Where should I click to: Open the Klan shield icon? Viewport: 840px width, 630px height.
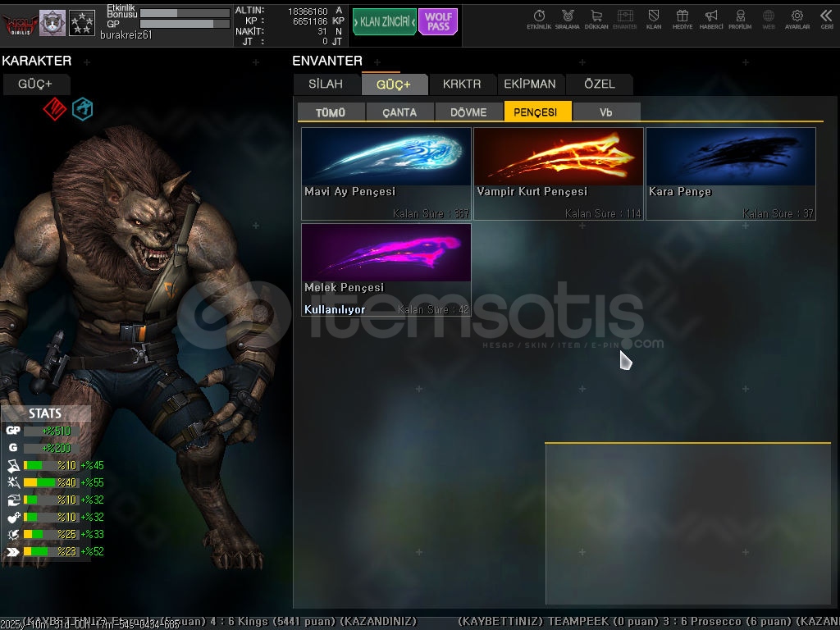point(654,20)
